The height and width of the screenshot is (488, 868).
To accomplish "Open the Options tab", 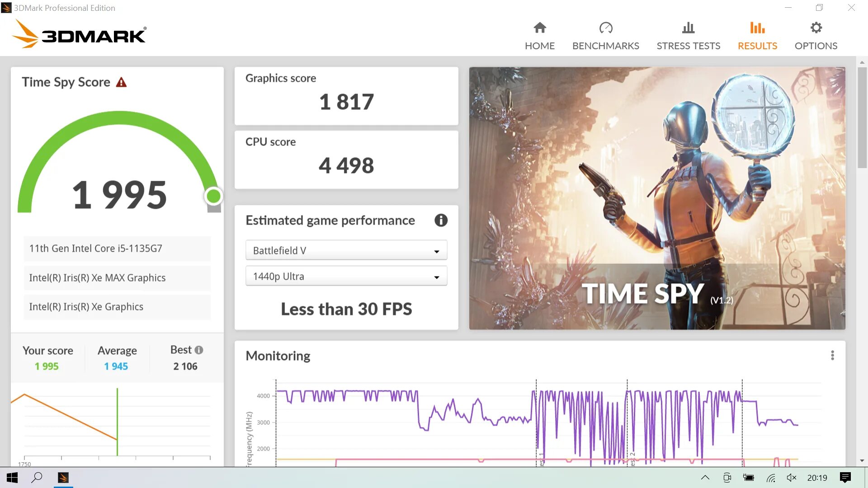I will point(816,36).
